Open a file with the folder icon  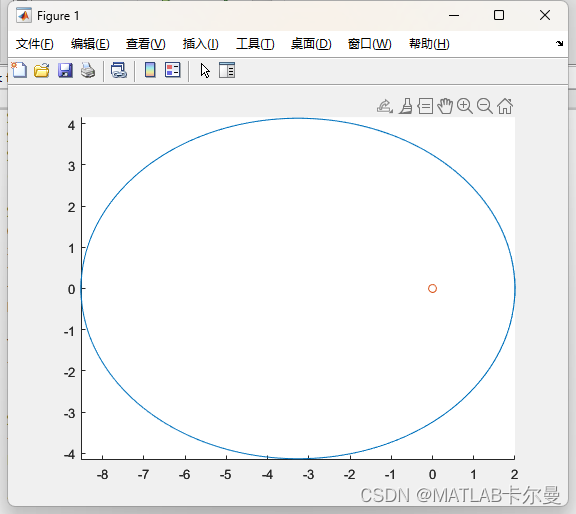pyautogui.click(x=42, y=70)
